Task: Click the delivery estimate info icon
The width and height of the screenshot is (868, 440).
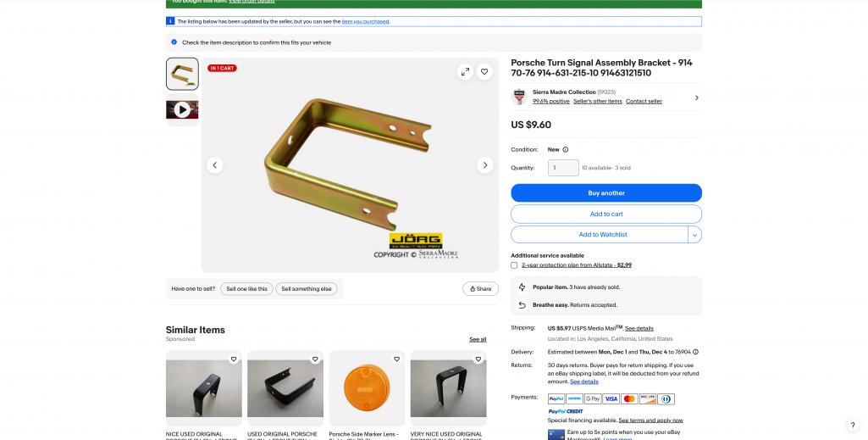Action: click(695, 352)
